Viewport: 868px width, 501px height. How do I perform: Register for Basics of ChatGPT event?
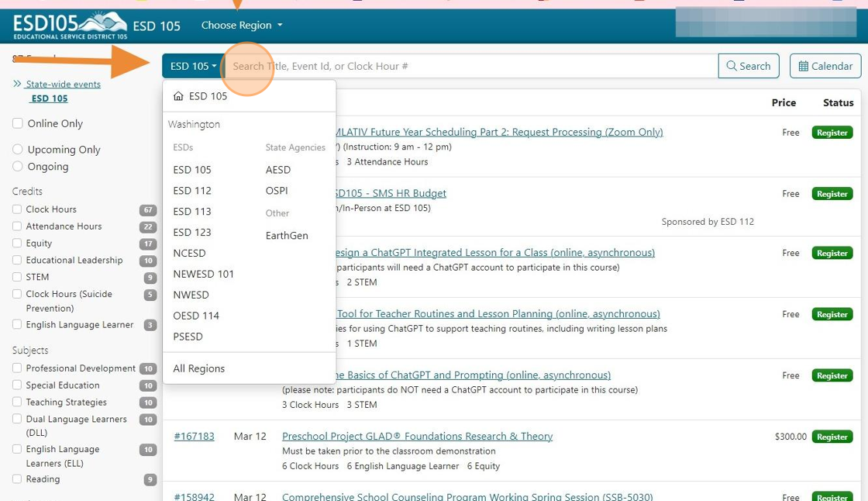tap(832, 375)
